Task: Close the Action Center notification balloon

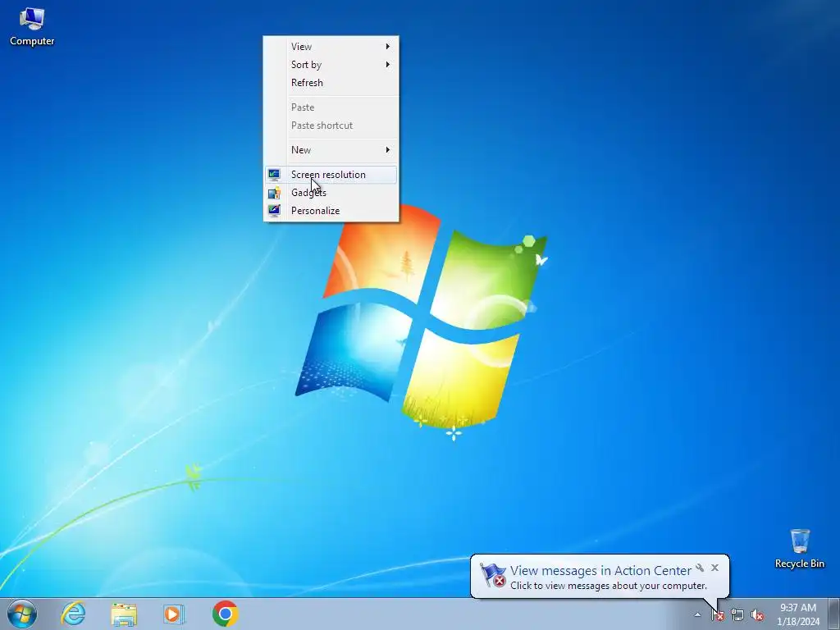Action: tap(714, 568)
